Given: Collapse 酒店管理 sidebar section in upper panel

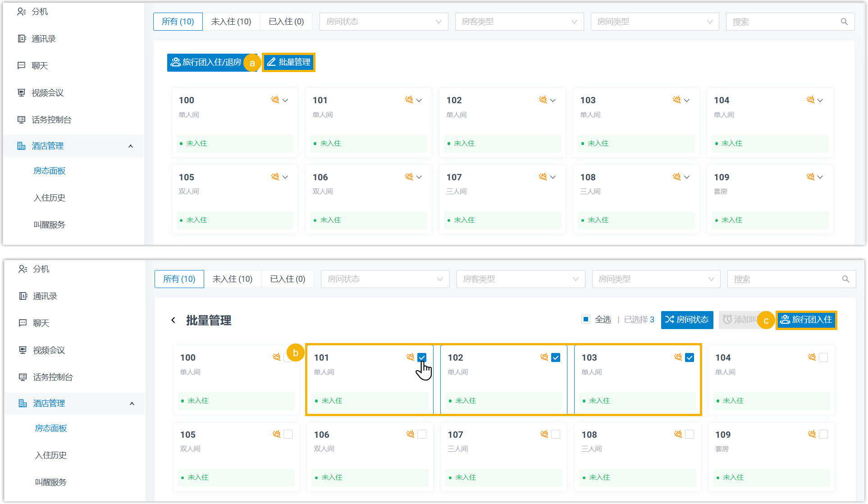Looking at the screenshot, I should [x=131, y=146].
